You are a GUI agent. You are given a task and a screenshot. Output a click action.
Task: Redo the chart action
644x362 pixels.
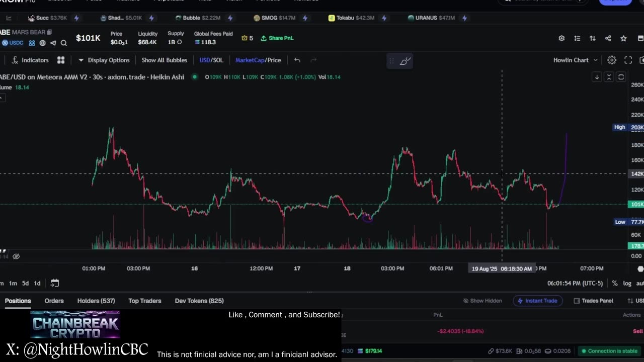point(313,60)
